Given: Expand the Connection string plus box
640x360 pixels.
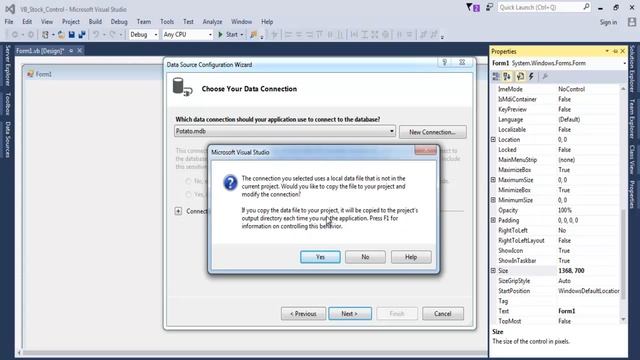Looking at the screenshot, I should click(178, 211).
